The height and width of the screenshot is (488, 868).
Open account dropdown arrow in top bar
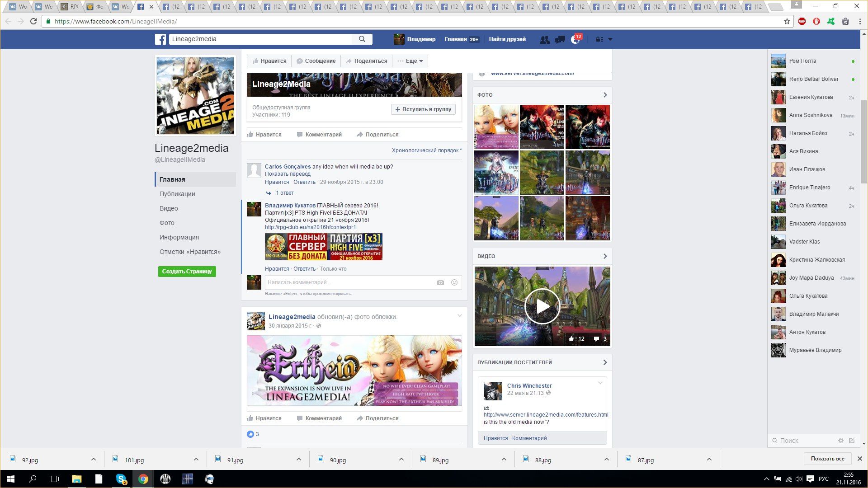click(x=610, y=39)
